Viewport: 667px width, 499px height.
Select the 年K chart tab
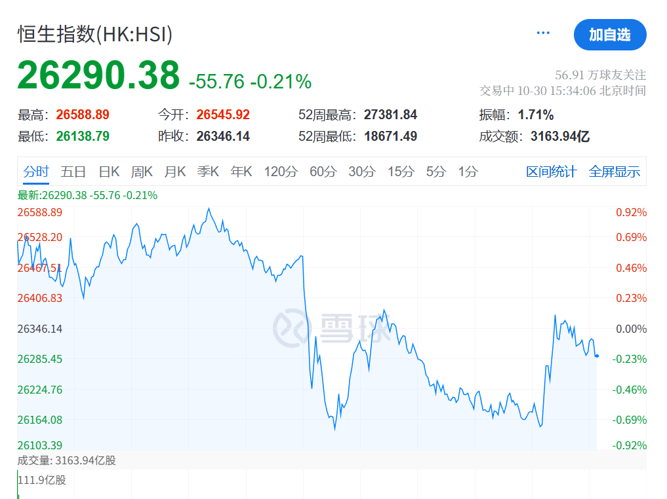point(241,171)
